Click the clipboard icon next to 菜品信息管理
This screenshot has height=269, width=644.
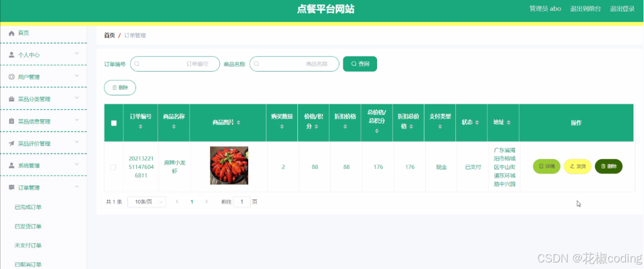(x=12, y=121)
